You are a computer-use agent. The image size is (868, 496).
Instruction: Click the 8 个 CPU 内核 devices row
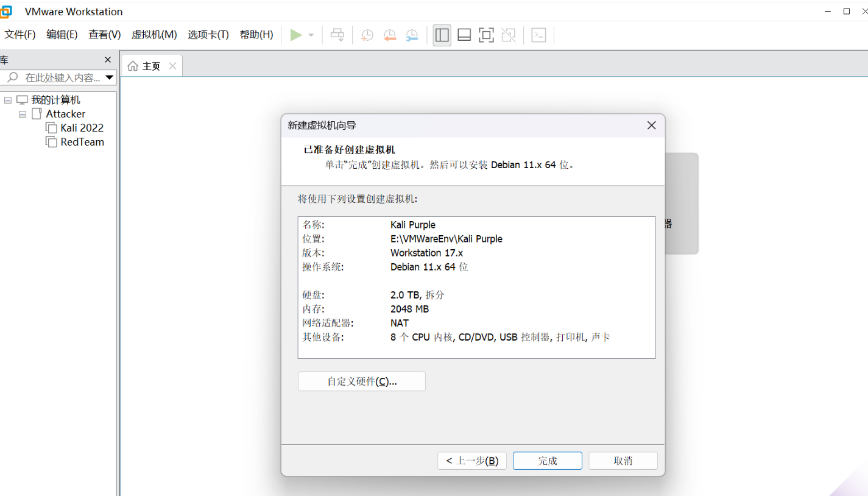point(500,337)
